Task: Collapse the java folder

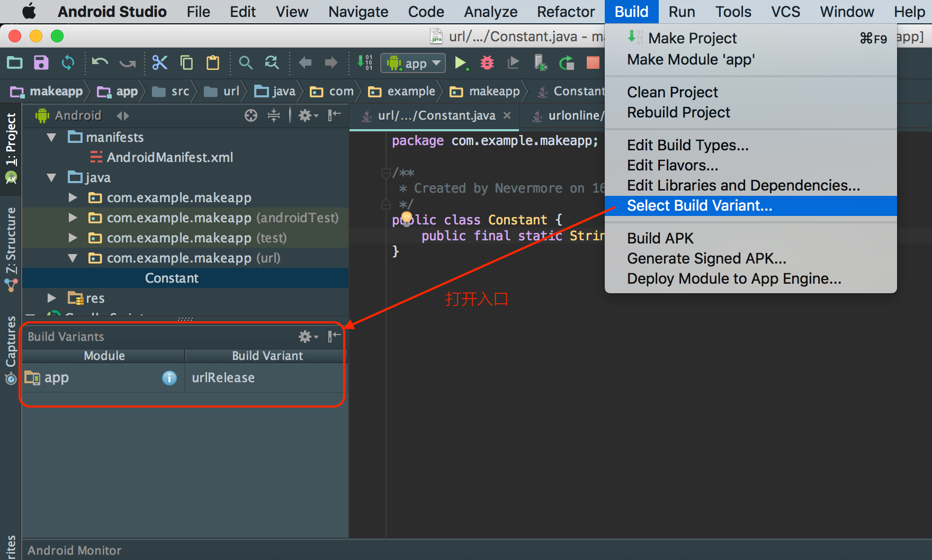Action: tap(52, 178)
